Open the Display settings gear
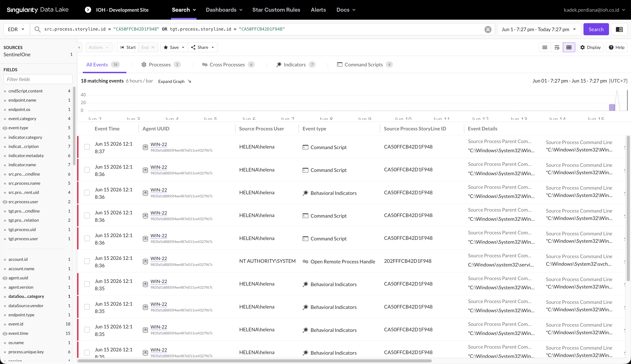The image size is (631, 364). pos(590,47)
